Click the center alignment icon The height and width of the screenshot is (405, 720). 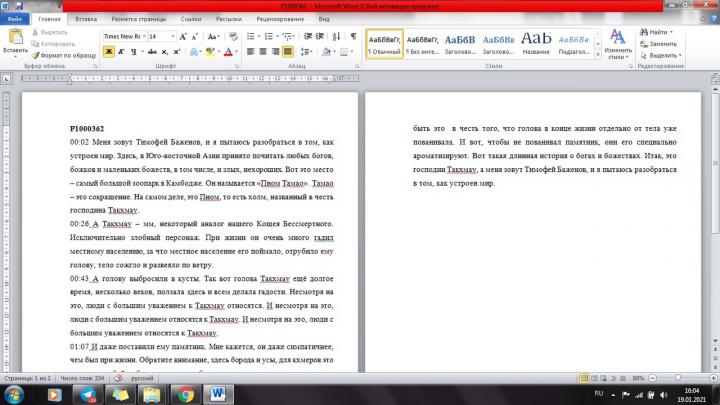[x=263, y=51]
